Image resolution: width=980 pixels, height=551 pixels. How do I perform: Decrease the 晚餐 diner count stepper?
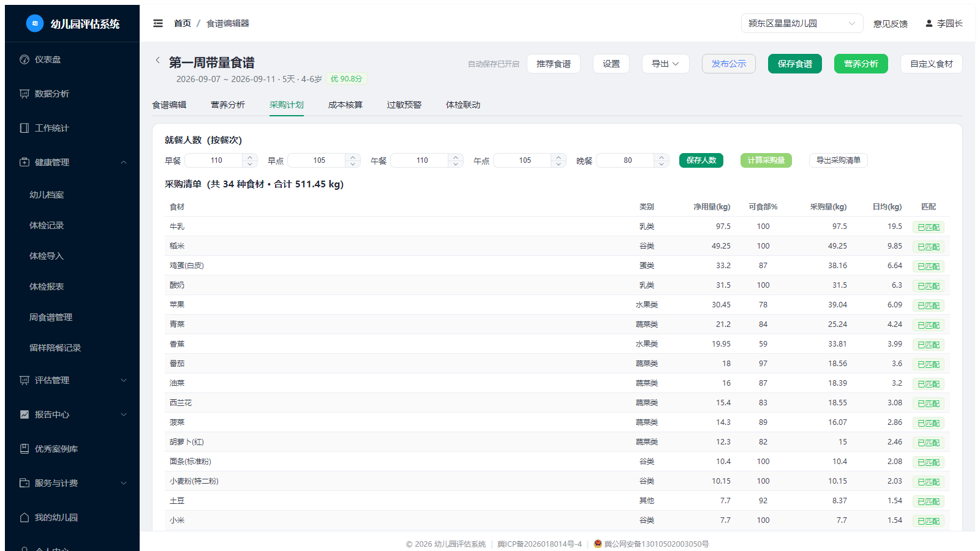(661, 164)
